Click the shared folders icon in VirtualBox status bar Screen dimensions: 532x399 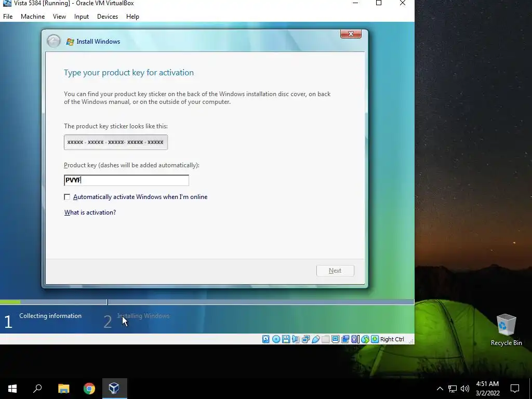(x=325, y=339)
